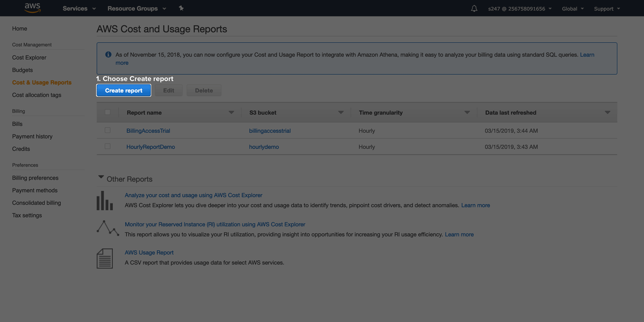Click Learn more after RI utilization description
Screen dimensions: 644x322
459,235
